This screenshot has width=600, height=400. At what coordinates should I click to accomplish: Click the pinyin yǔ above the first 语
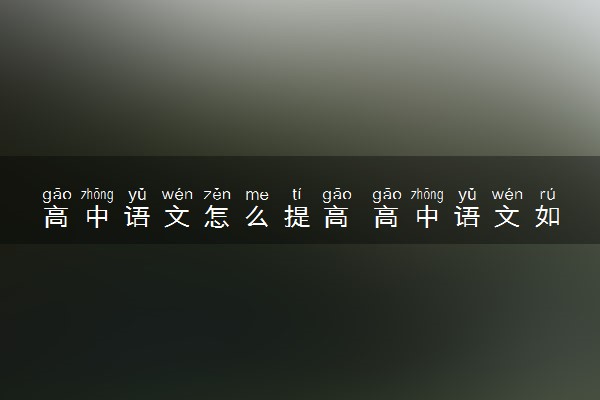pos(137,195)
